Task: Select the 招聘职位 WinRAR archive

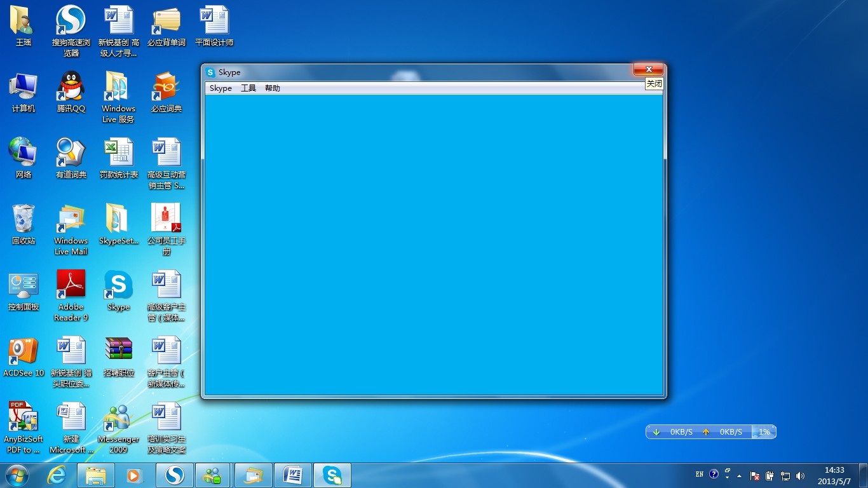Action: pyautogui.click(x=119, y=356)
